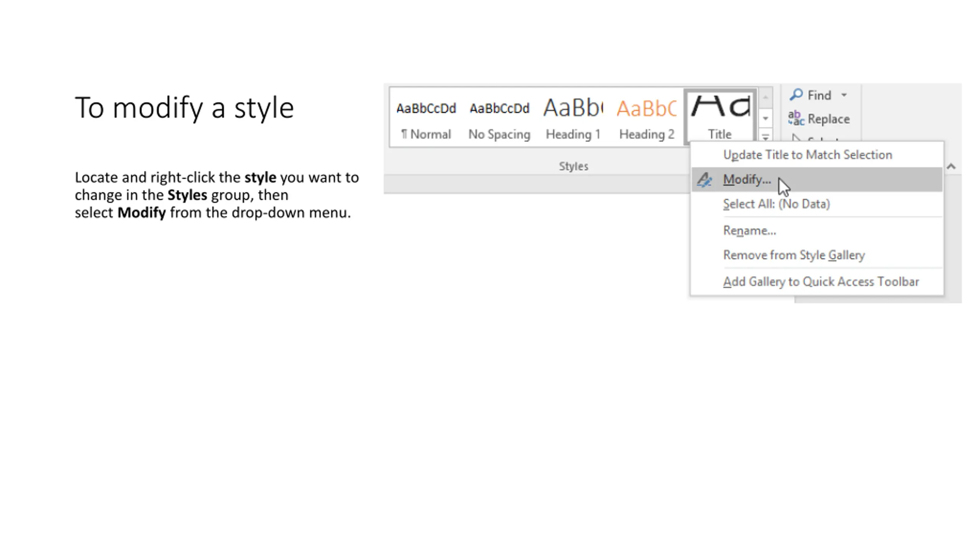Open the Find dropdown arrow

(844, 95)
